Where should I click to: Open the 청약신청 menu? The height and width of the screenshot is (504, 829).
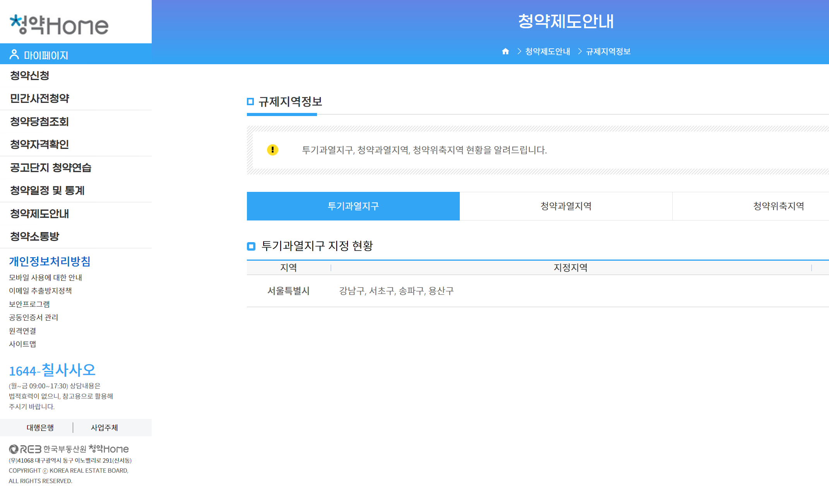(29, 75)
